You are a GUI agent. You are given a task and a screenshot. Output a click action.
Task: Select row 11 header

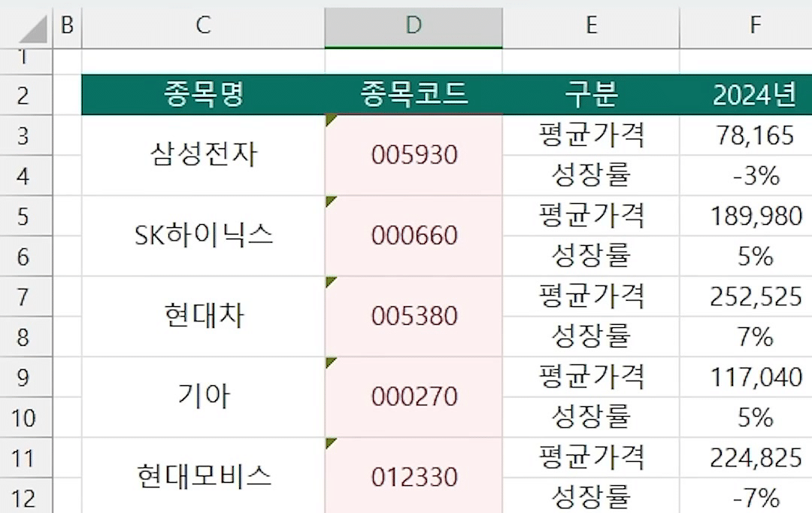[x=26, y=458]
